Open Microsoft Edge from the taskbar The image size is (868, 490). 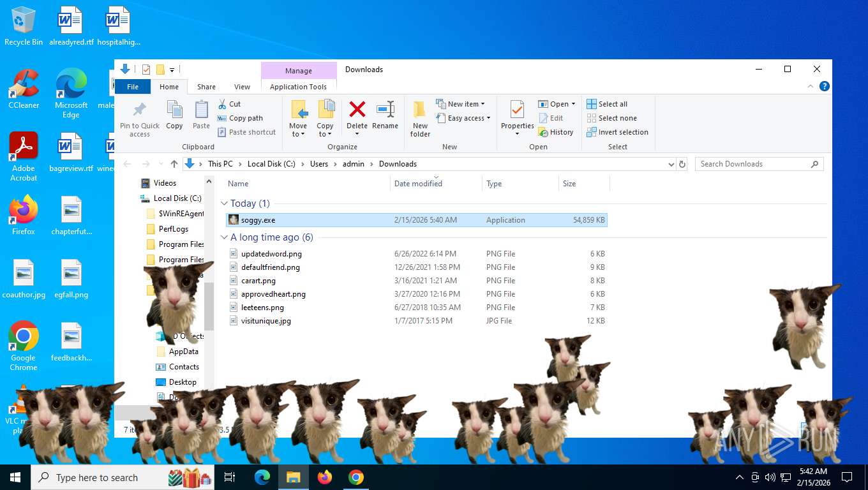click(262, 477)
